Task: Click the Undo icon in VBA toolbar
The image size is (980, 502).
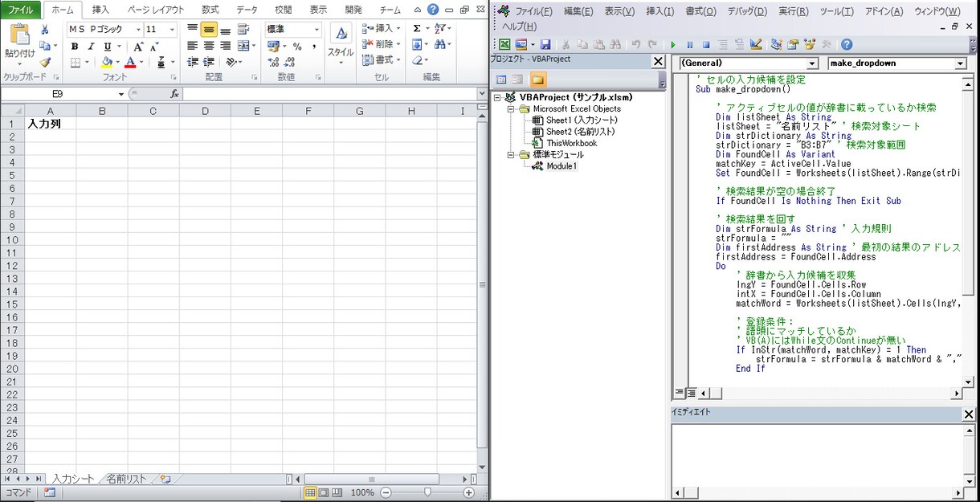Action: [636, 45]
